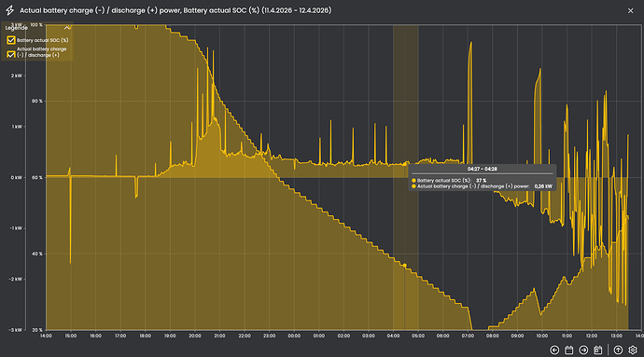Click the 0,26 kW tooltip power value
644x357 pixels.
coord(543,186)
